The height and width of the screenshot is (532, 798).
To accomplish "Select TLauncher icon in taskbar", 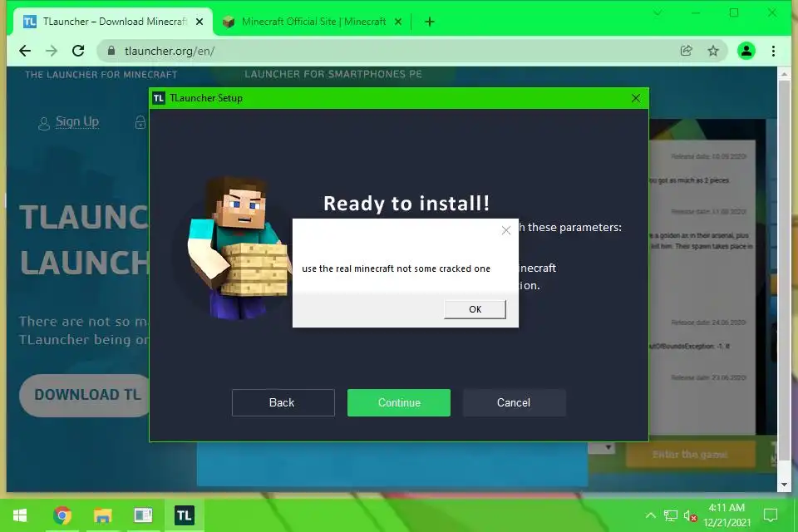I will coord(185,515).
